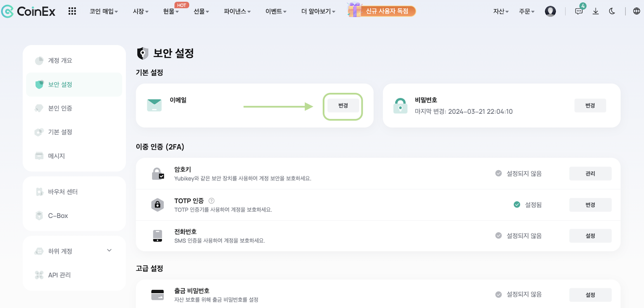The image size is (644, 308).
Task: Click the new user gift banner
Action: coord(382,10)
